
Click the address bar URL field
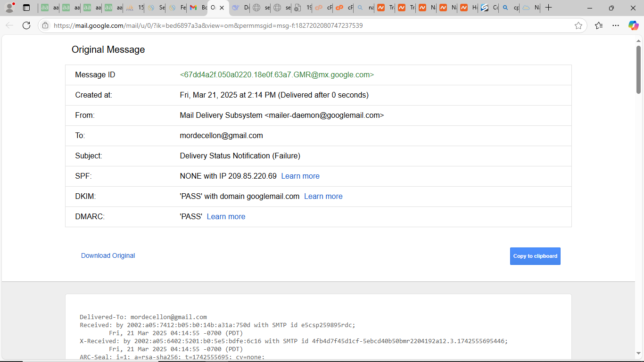point(283,25)
